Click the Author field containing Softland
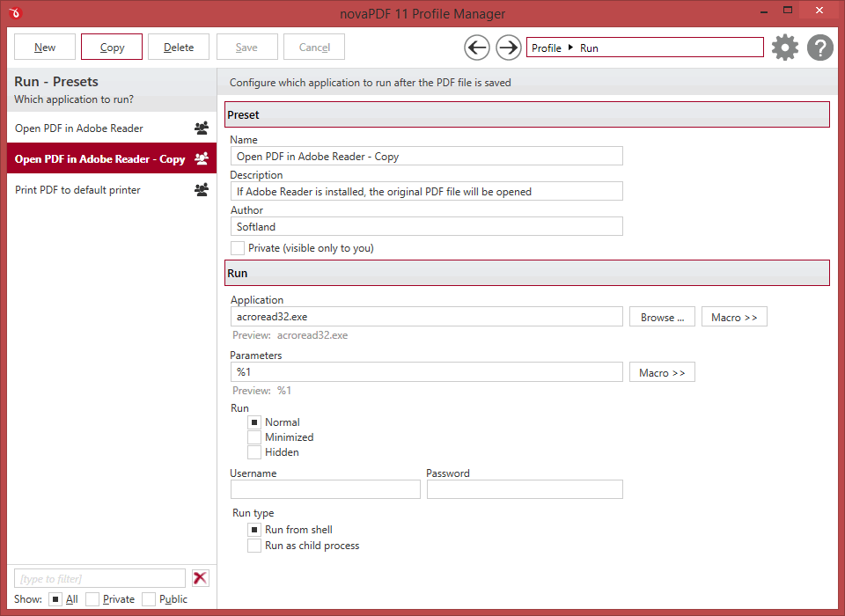The width and height of the screenshot is (845, 616). click(427, 226)
